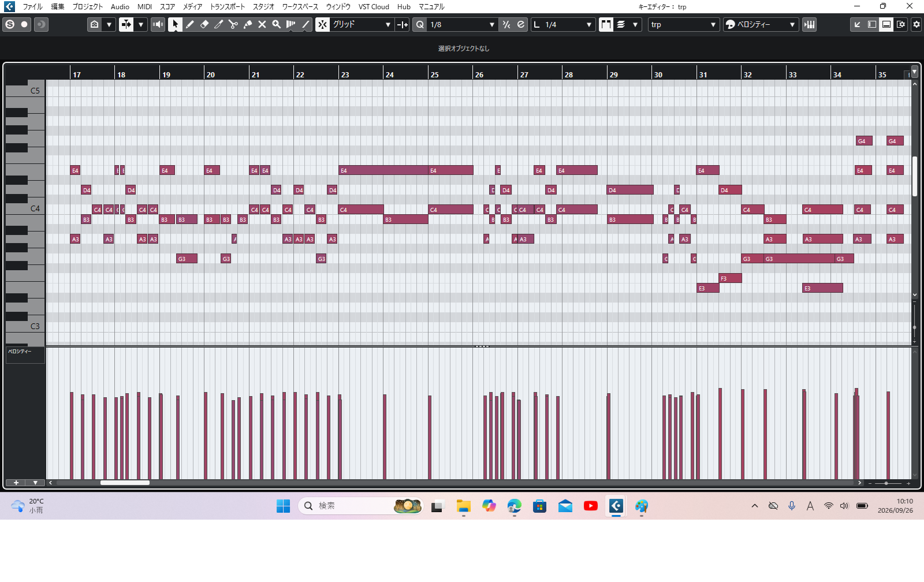Open Microsoft Edge from the taskbar

point(514,506)
